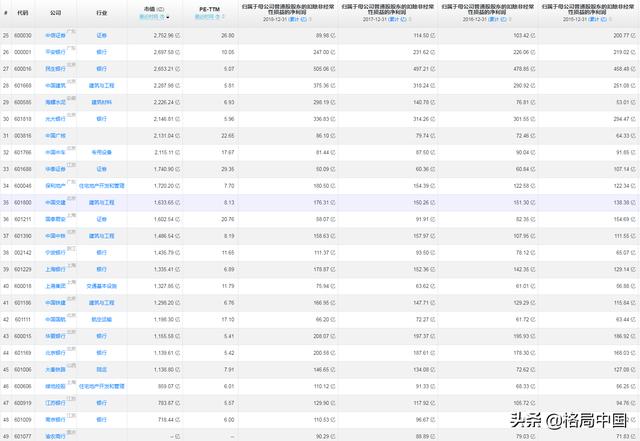
Task: Open 累计 dropdown under the 2015-12-31 column
Action: [x=600, y=20]
